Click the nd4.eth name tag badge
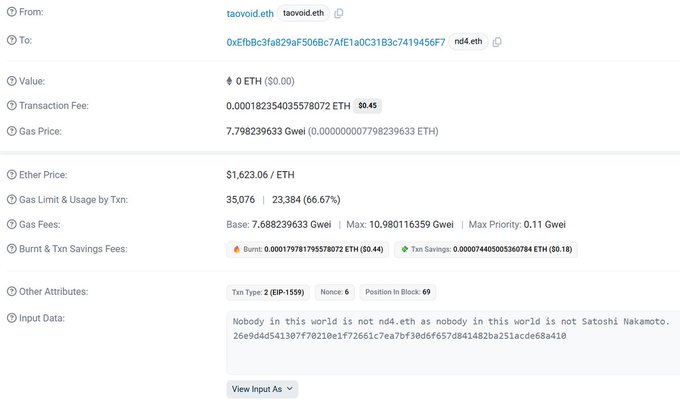This screenshot has width=680, height=405. [468, 42]
